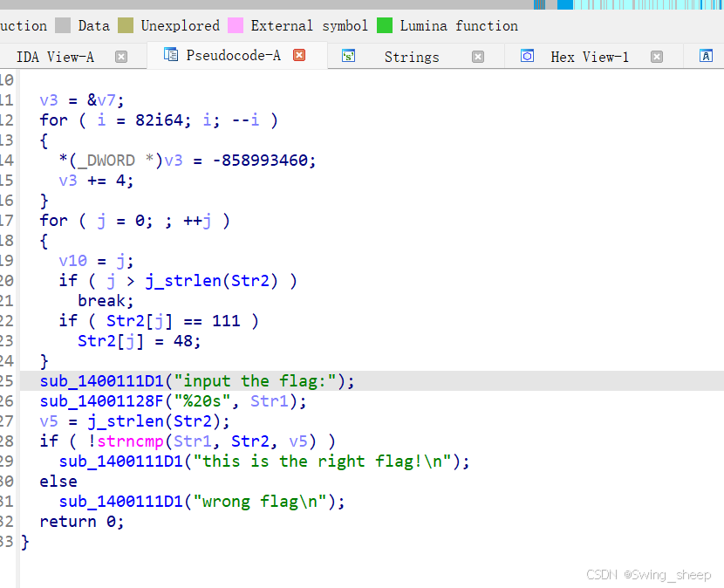724x588 pixels.
Task: Click the External symbol pink swatch
Action: point(235,25)
